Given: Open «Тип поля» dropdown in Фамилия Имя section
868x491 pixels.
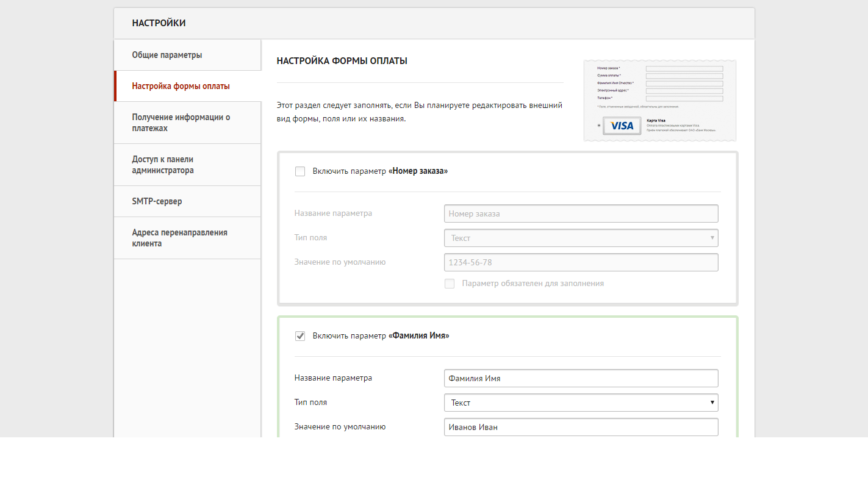Looking at the screenshot, I should [x=581, y=403].
